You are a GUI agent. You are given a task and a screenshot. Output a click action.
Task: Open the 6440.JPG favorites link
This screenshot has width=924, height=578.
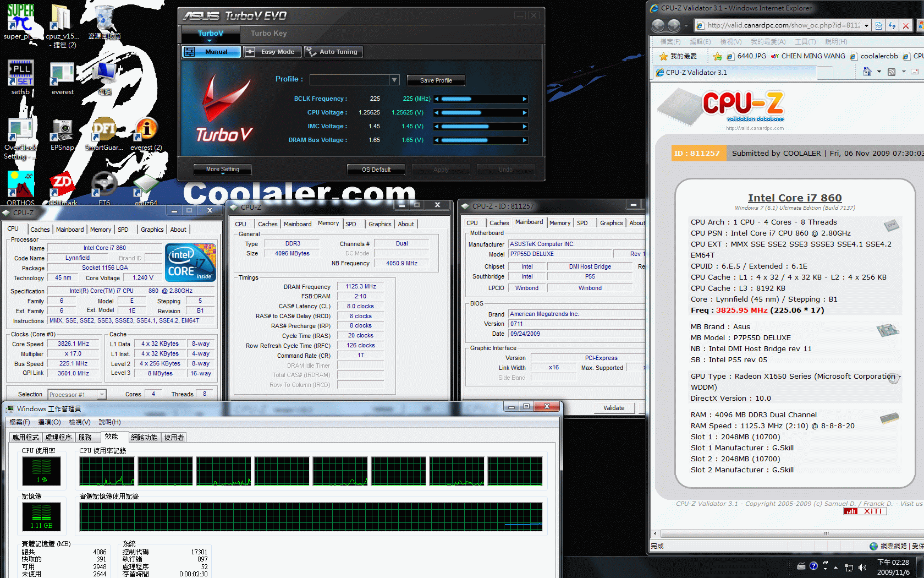(746, 56)
